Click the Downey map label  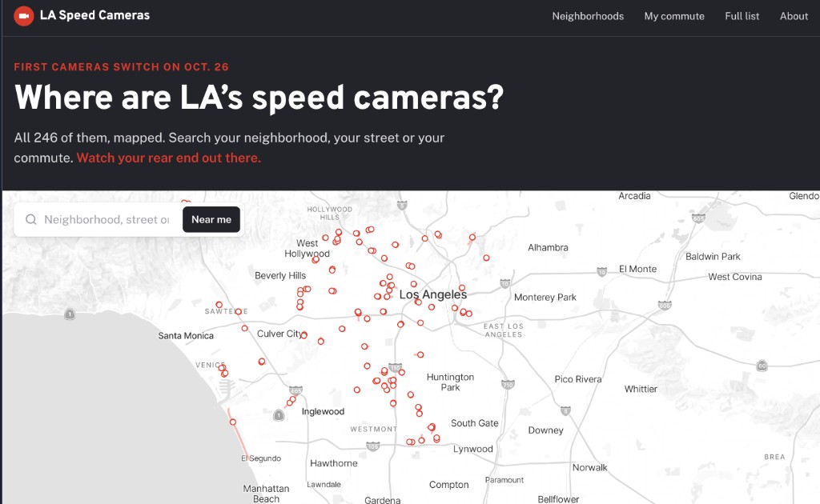545,430
